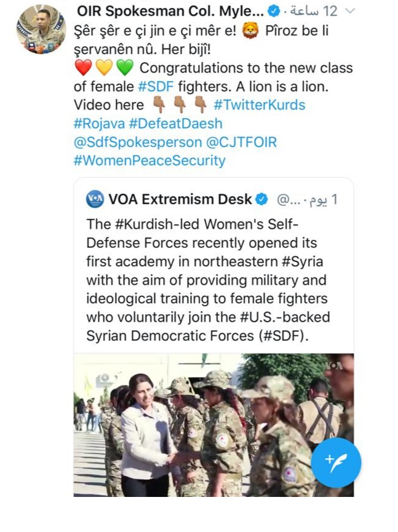The height and width of the screenshot is (532, 398).
Task: Visit the @SdfSpokesperson mention
Action: (x=137, y=143)
